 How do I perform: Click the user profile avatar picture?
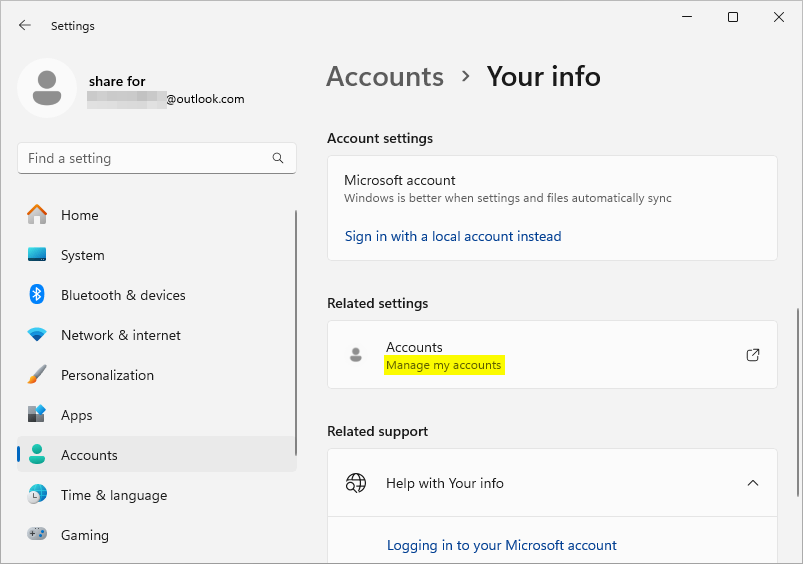coord(47,88)
